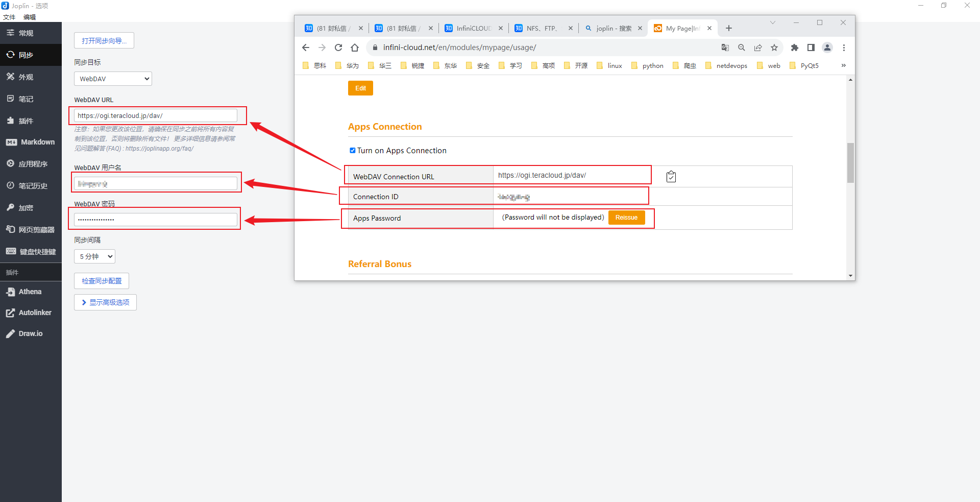
Task: Open the 华为 bookmarks folder
Action: [x=347, y=65]
